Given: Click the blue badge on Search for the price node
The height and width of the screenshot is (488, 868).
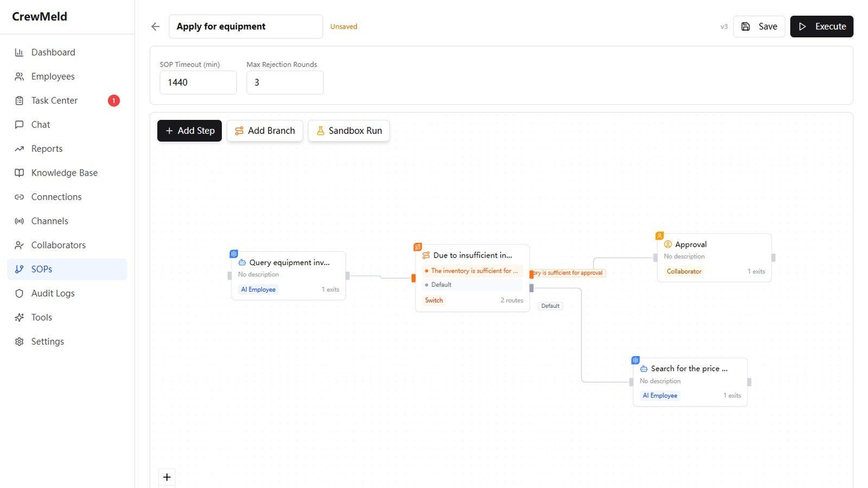Looking at the screenshot, I should (636, 360).
